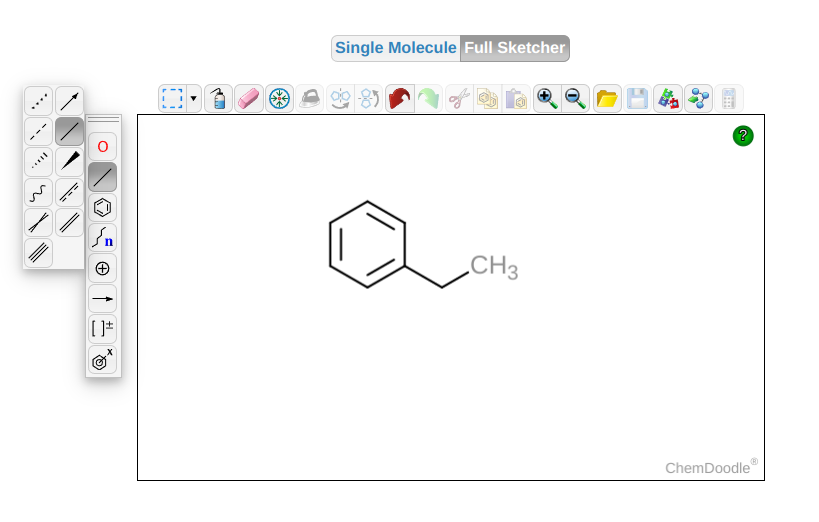Image resolution: width=819 pixels, height=522 pixels.
Task: Click the clean structure iron icon
Action: tap(310, 98)
